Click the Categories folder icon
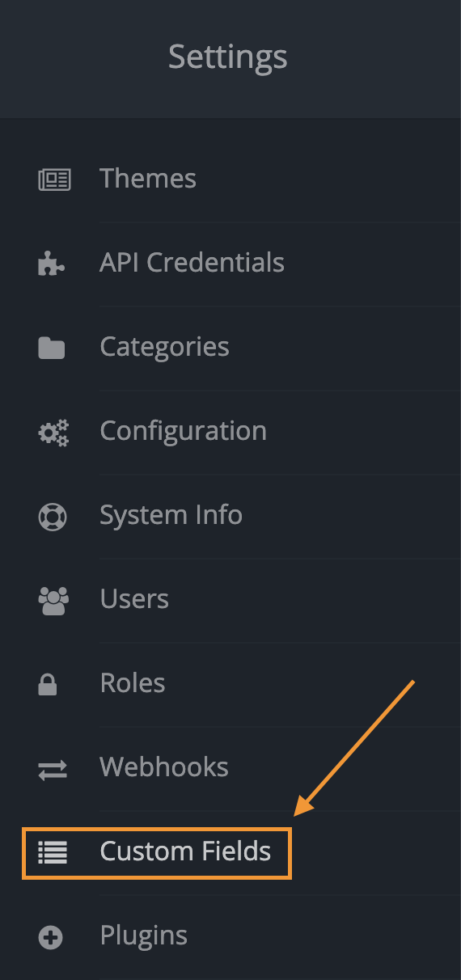 point(52,348)
